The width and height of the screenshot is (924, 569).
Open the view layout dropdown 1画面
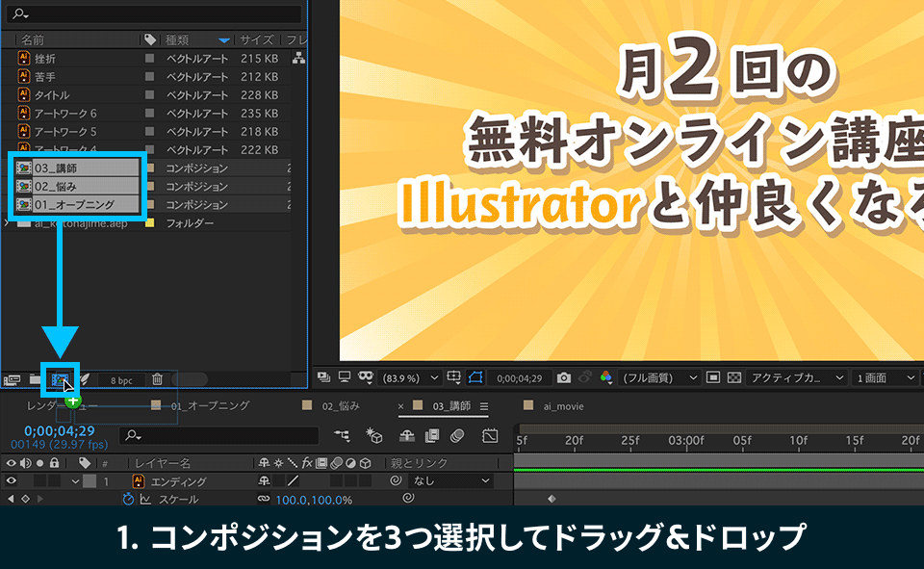[x=885, y=378]
